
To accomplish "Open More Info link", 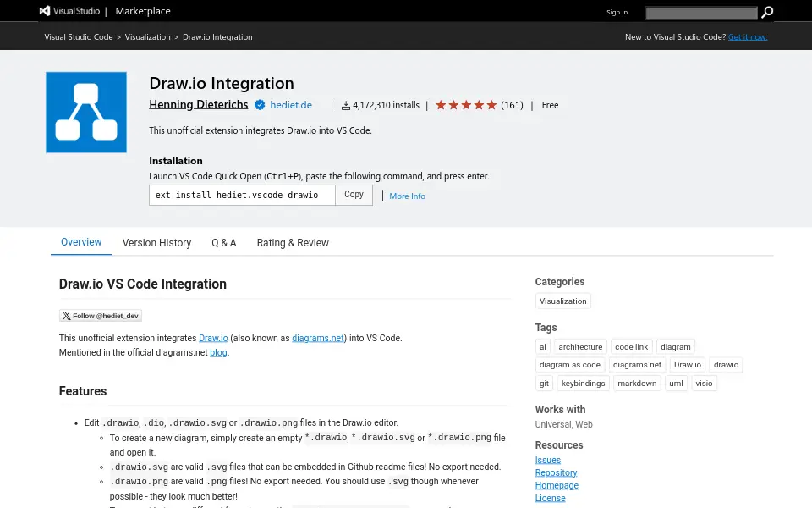I will tap(407, 196).
